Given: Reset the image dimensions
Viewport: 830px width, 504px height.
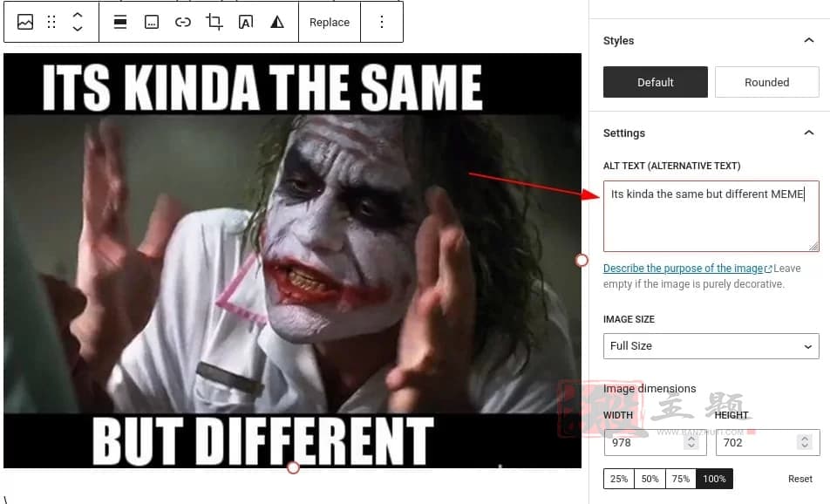Looking at the screenshot, I should click(x=799, y=479).
